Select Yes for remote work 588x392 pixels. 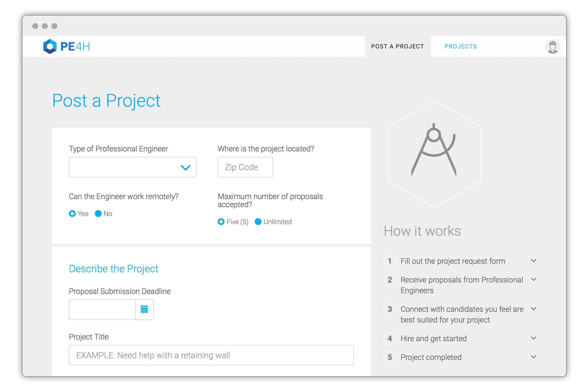72,214
